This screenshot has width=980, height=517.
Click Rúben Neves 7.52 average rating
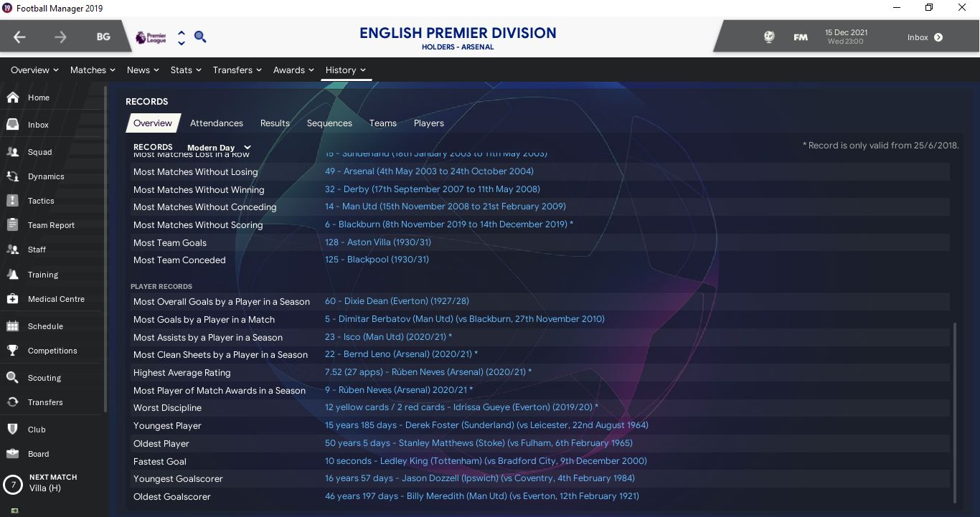point(428,372)
